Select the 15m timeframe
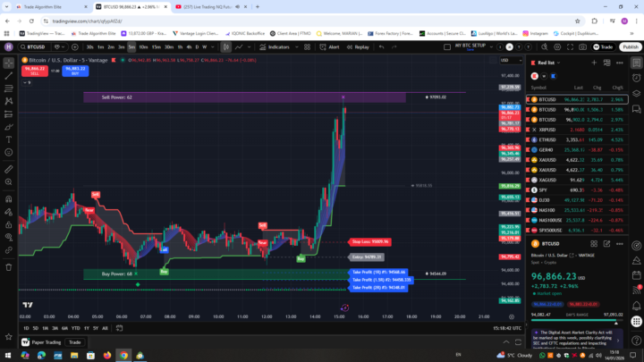Viewport: 644px width, 362px height. (156, 47)
